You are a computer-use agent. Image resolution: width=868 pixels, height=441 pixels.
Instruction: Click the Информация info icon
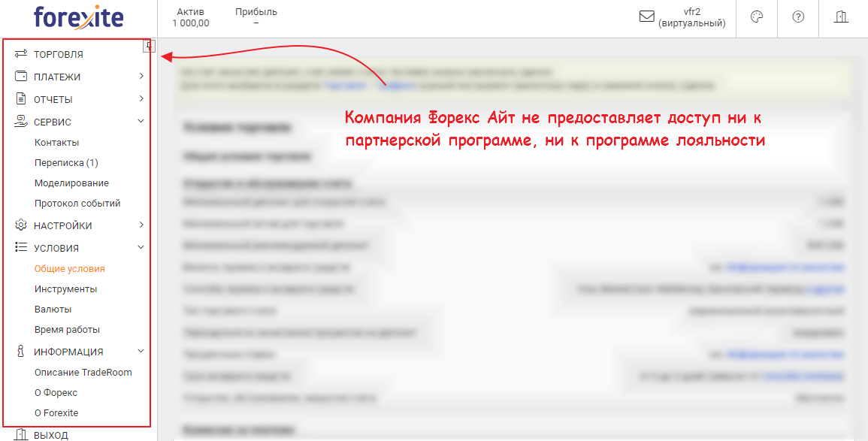(21, 352)
